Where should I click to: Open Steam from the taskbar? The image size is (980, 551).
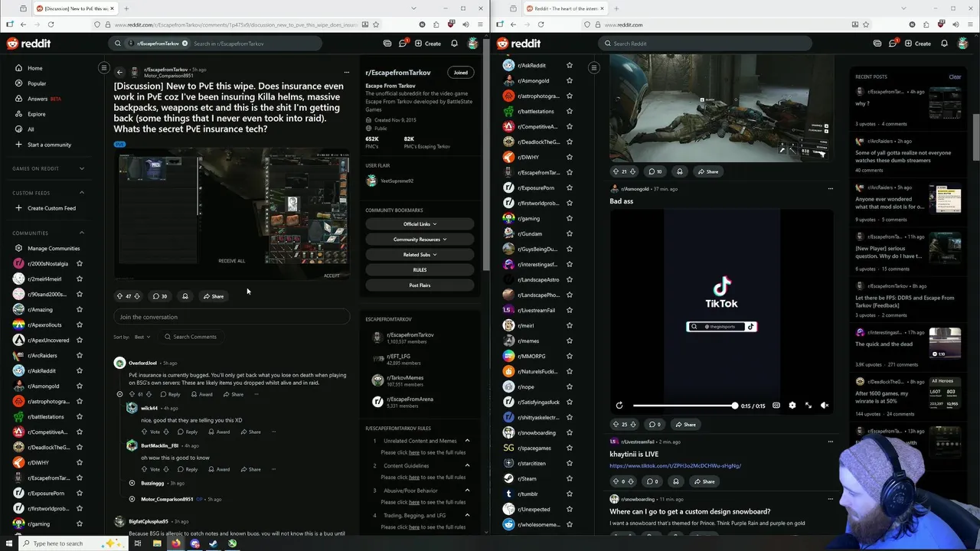(214, 543)
